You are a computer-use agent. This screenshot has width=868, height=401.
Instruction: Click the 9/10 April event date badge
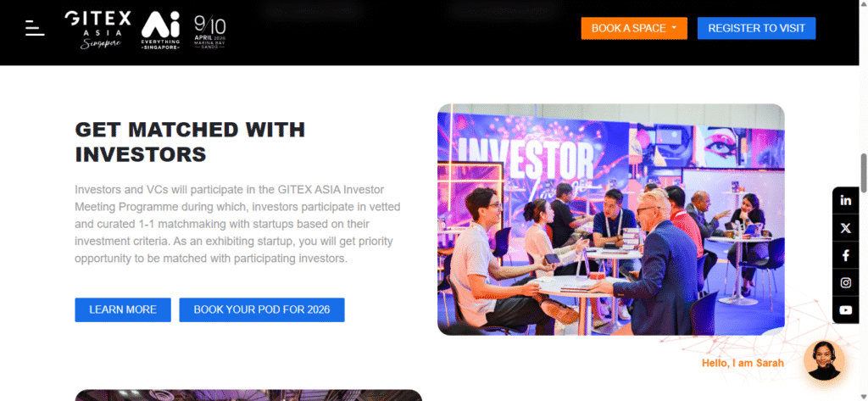click(210, 31)
